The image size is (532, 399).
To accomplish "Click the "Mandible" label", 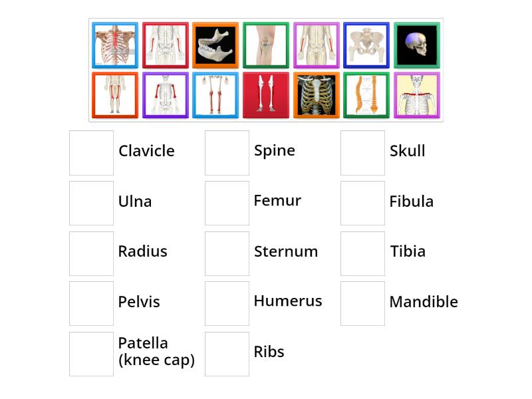I will 424,302.
